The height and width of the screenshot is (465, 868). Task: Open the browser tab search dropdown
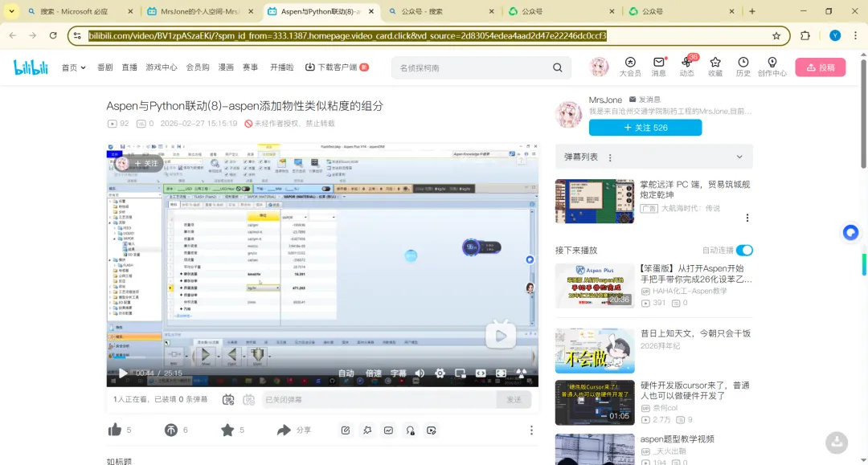pyautogui.click(x=11, y=11)
